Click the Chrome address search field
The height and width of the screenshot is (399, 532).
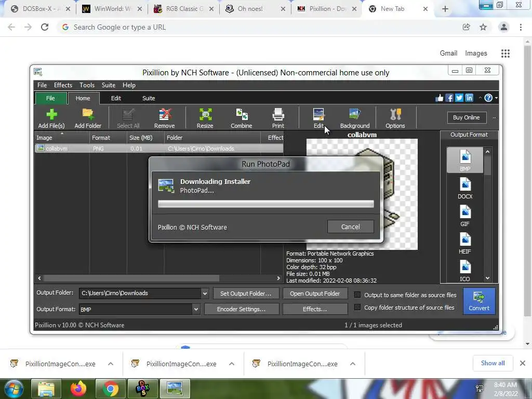258,27
